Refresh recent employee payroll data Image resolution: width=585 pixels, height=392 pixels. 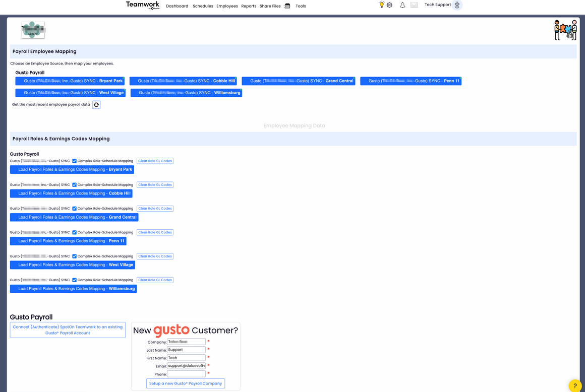(x=96, y=105)
